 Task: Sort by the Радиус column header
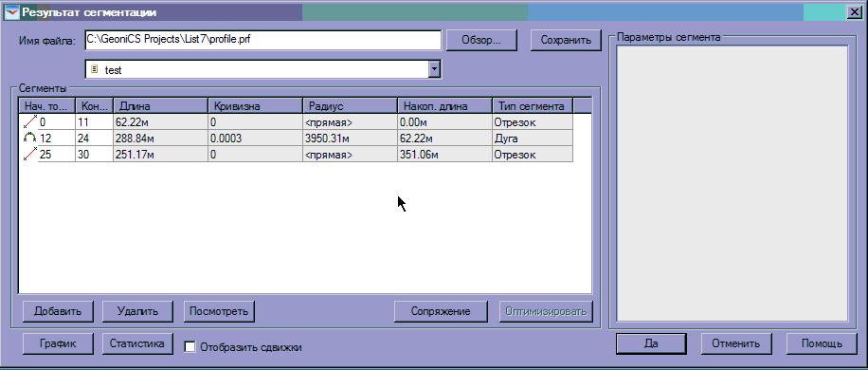pyautogui.click(x=351, y=106)
